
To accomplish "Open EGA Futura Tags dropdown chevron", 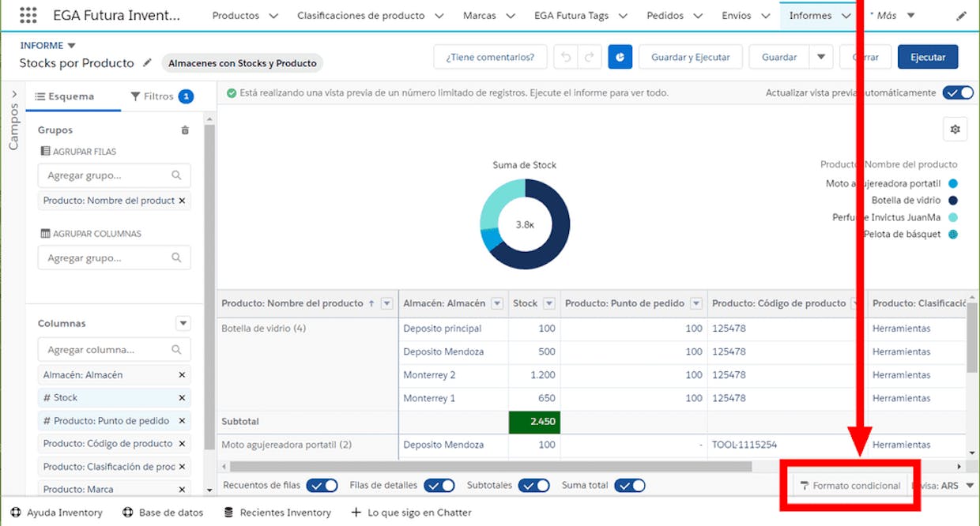I will [623, 16].
